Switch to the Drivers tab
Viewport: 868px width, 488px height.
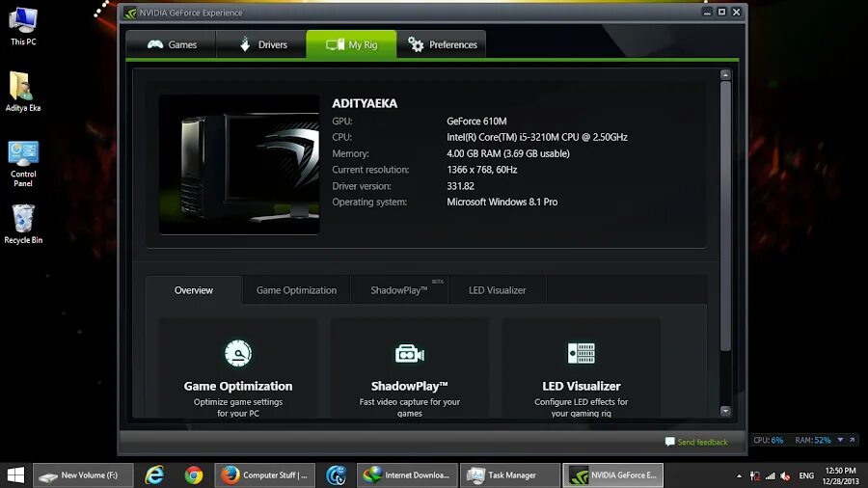[x=261, y=44]
